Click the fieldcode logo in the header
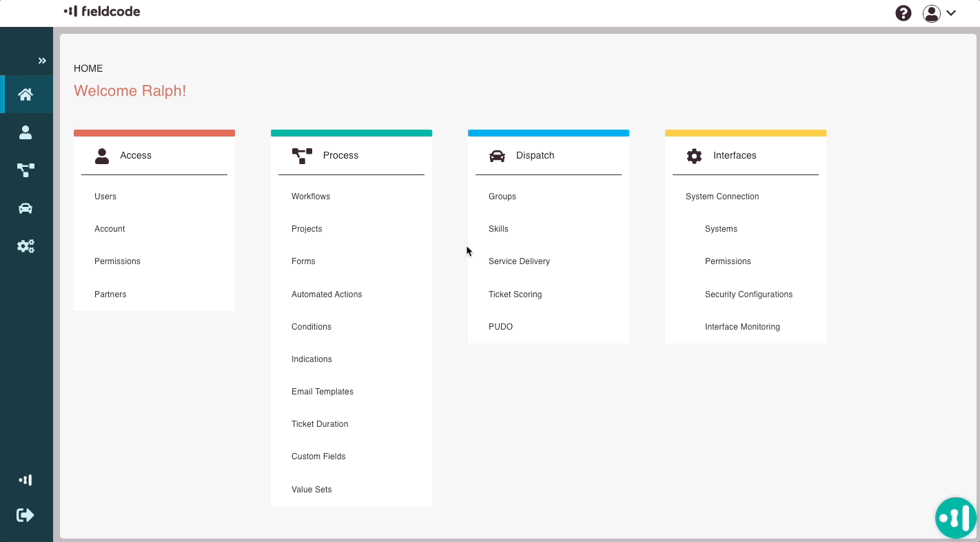Screen dimensions: 980x542 tap(102, 11)
